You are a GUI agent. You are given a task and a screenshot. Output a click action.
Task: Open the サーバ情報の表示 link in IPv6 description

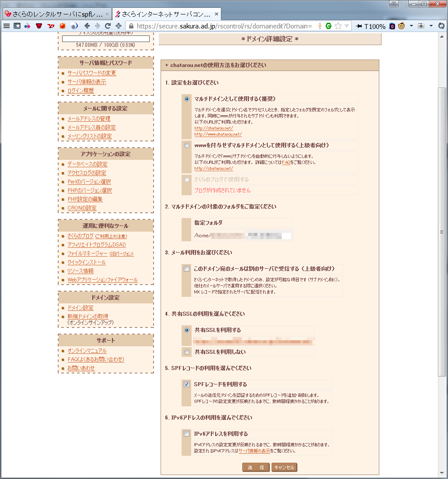pos(254,451)
